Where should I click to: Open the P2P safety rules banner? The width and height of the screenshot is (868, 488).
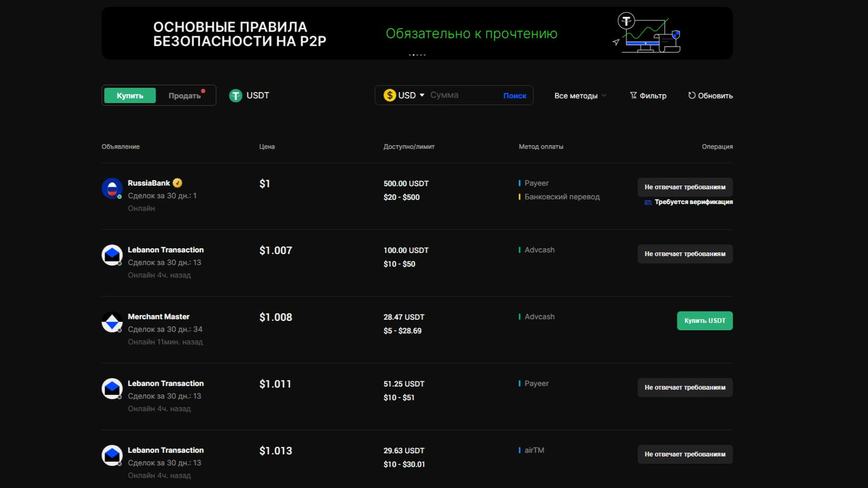point(417,33)
